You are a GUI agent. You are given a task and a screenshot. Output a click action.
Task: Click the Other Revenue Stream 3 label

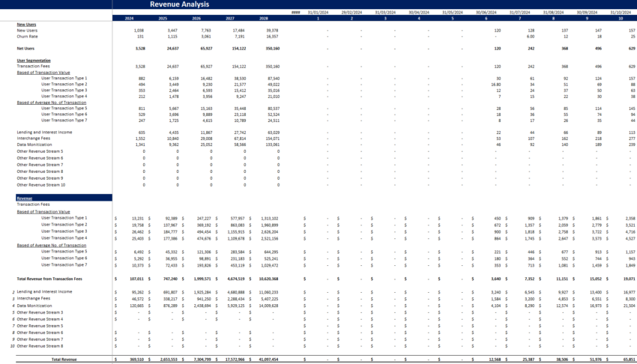[40, 312]
